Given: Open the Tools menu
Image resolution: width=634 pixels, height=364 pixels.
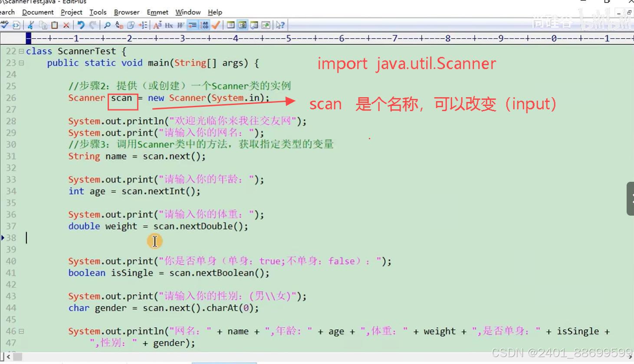Looking at the screenshot, I should click(x=98, y=12).
